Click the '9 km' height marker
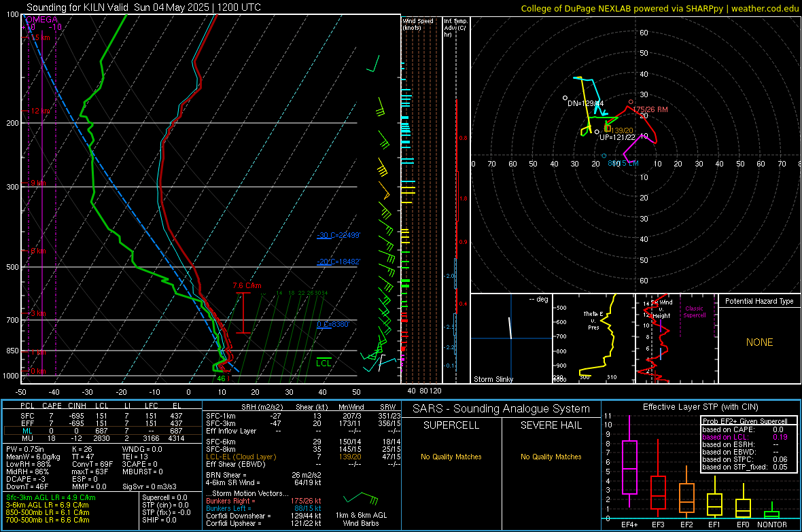This screenshot has height=532, width=802. click(x=38, y=183)
